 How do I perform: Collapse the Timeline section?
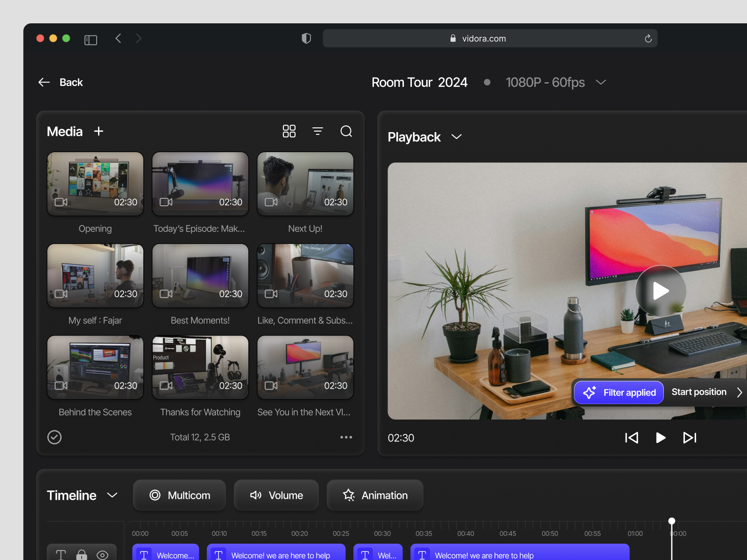112,495
